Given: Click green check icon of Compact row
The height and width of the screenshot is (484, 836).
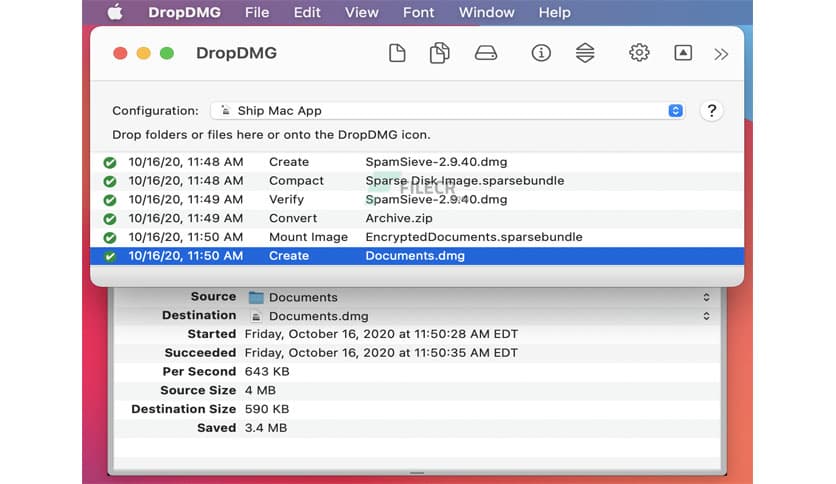Looking at the screenshot, I should click(x=110, y=181).
